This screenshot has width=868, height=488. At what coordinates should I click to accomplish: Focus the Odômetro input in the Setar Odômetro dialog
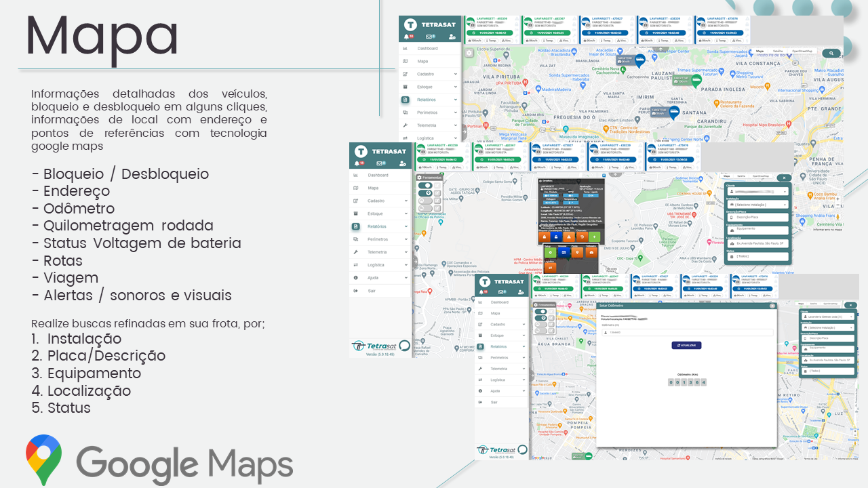(x=686, y=332)
